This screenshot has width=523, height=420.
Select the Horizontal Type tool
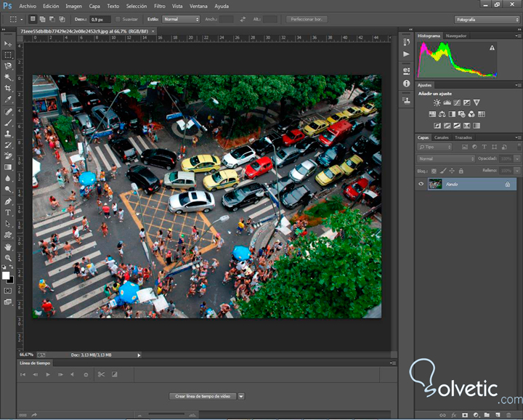[x=8, y=212]
